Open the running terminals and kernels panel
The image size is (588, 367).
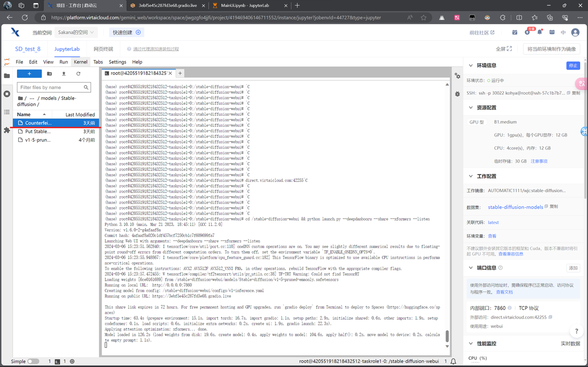tap(6, 94)
